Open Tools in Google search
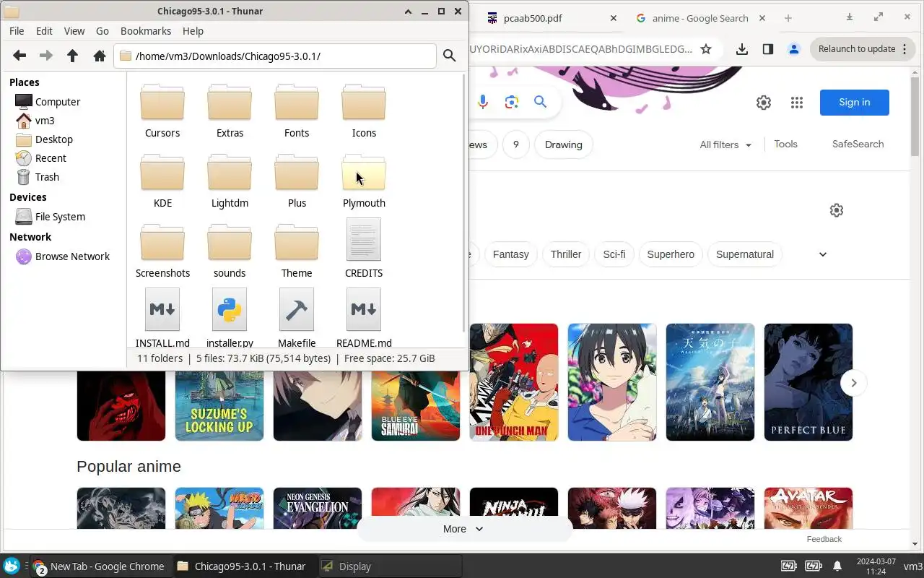Screen dimensions: 924x578 785,144
